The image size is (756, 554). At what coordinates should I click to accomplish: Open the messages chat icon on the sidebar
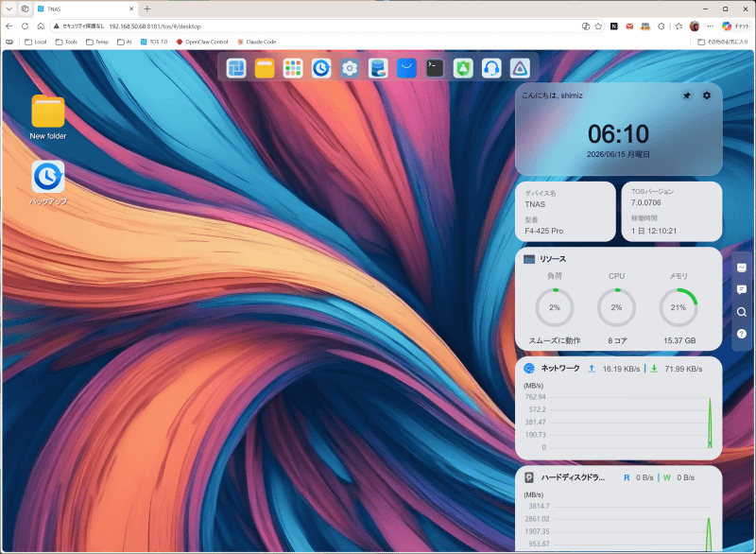coord(742,289)
